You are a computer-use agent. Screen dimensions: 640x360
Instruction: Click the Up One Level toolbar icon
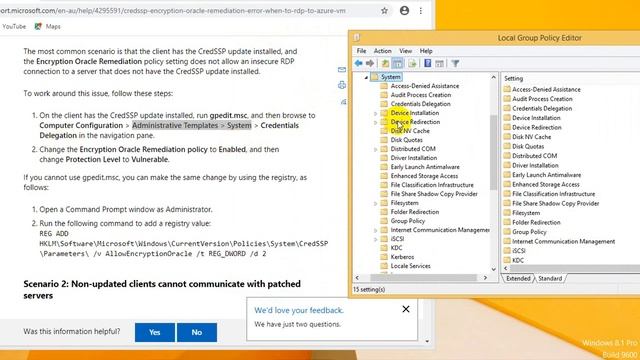point(385,63)
